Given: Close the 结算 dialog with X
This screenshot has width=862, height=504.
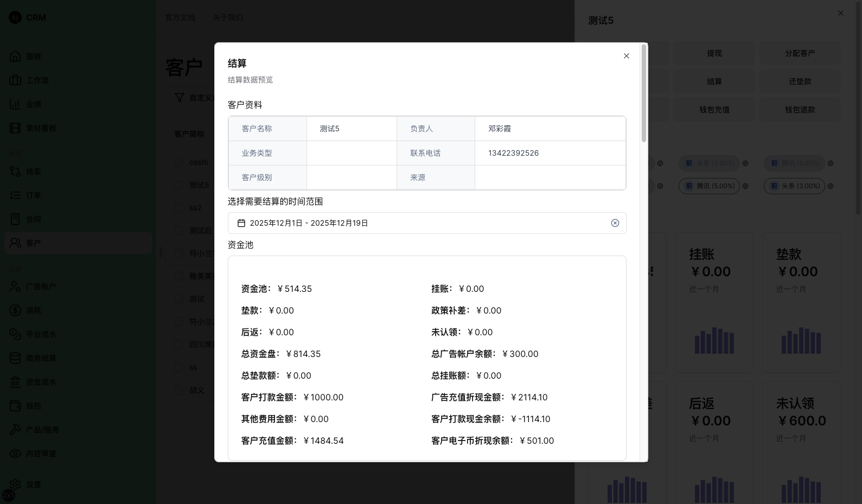Looking at the screenshot, I should pos(627,56).
